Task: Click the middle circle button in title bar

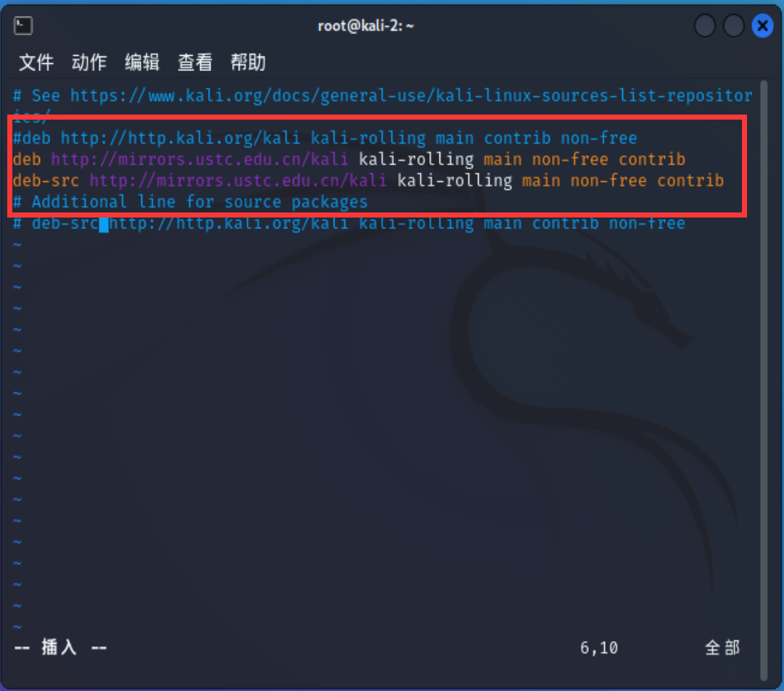Action: (733, 25)
